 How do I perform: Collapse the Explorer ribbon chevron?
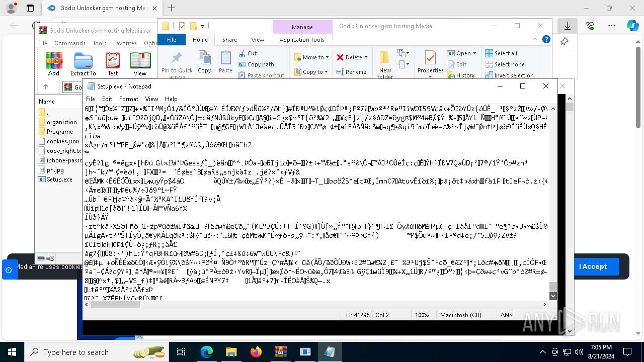coord(536,40)
